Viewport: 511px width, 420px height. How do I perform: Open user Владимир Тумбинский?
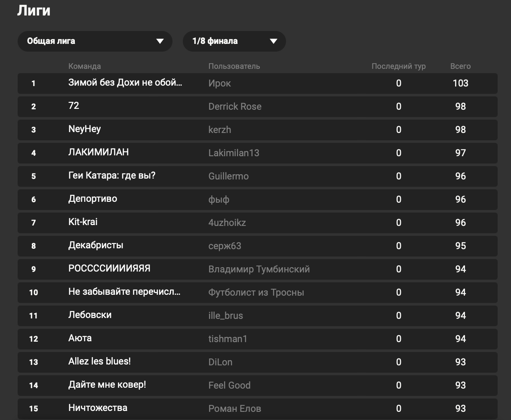click(x=259, y=269)
